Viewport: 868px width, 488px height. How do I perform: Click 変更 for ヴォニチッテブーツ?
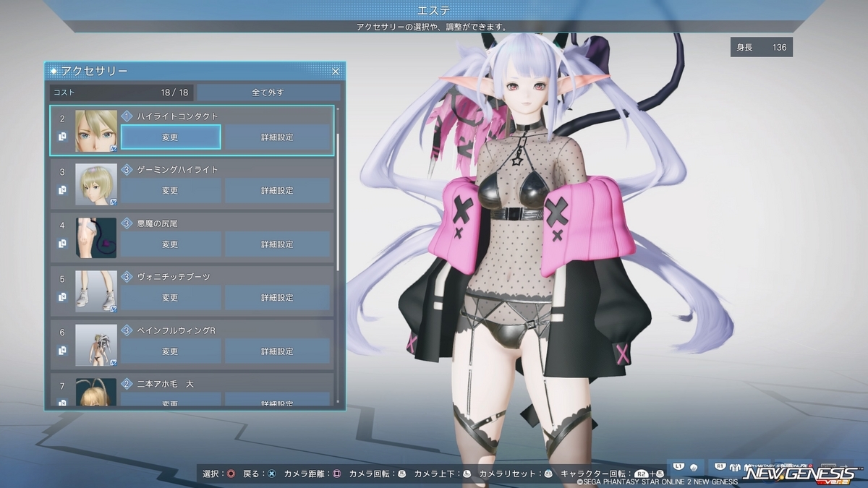pyautogui.click(x=170, y=297)
